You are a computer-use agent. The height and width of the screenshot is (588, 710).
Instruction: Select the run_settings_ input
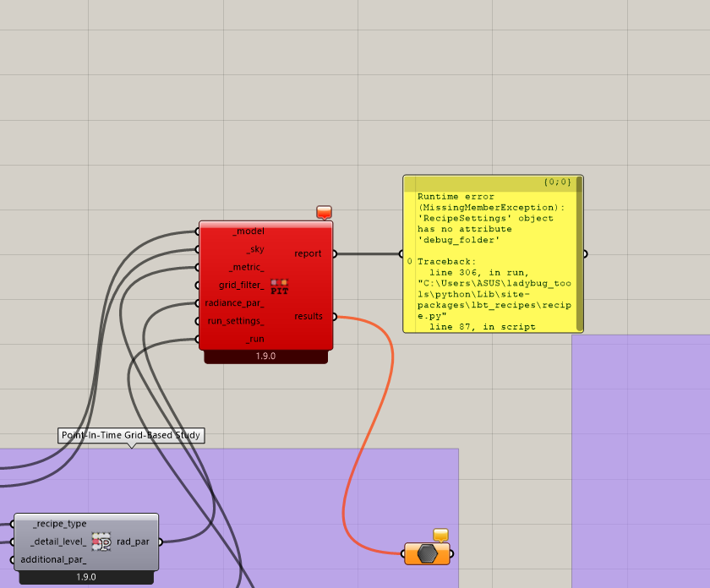(236, 321)
